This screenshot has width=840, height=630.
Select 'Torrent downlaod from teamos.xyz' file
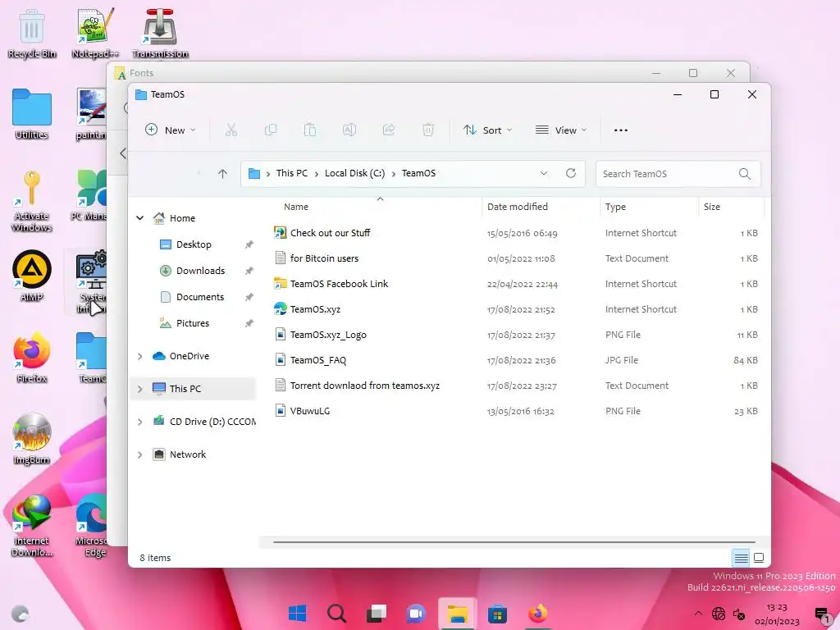pyautogui.click(x=365, y=386)
